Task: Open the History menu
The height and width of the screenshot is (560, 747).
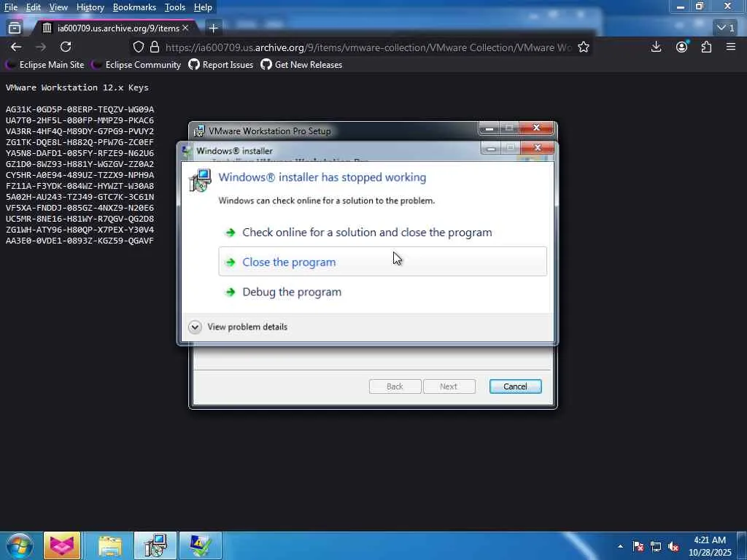Action: pyautogui.click(x=90, y=7)
